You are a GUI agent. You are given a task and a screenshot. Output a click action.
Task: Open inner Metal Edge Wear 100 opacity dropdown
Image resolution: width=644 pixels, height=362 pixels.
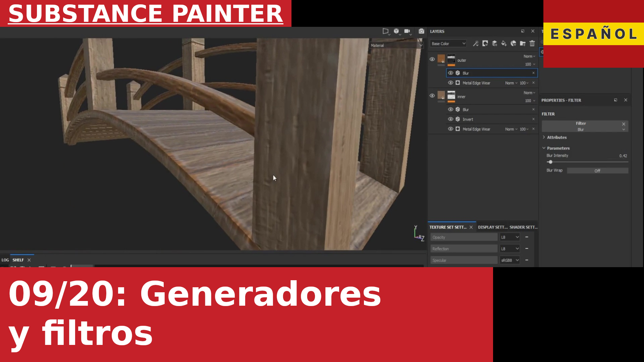click(524, 129)
